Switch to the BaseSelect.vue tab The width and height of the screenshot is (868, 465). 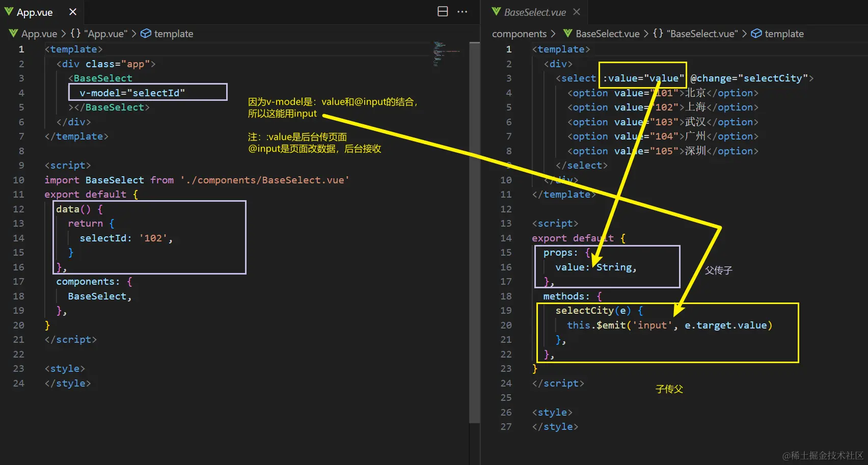(x=535, y=12)
